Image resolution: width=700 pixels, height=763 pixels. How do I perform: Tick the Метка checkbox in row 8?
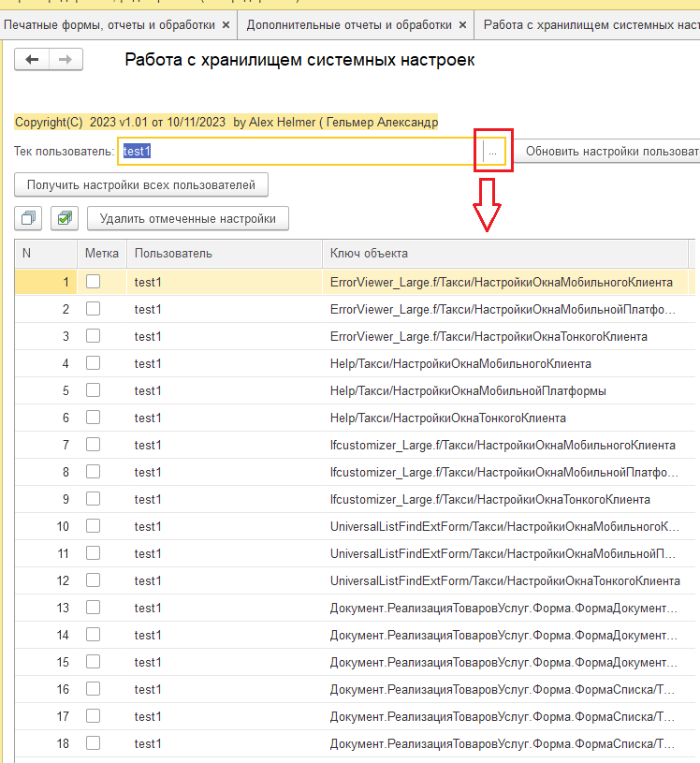93,472
